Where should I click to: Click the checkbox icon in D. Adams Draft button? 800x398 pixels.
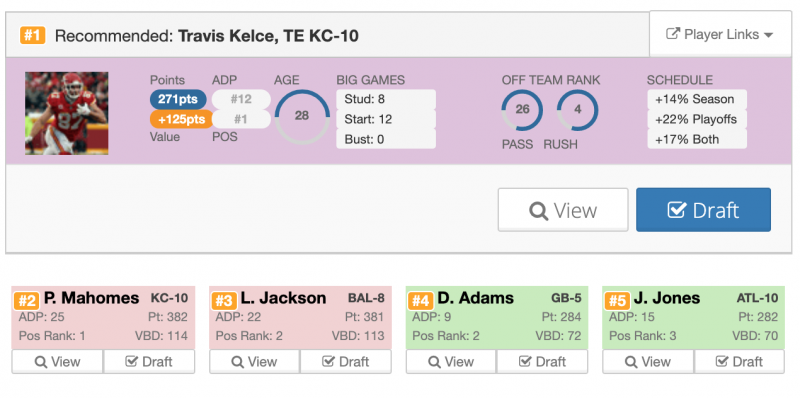pyautogui.click(x=525, y=361)
